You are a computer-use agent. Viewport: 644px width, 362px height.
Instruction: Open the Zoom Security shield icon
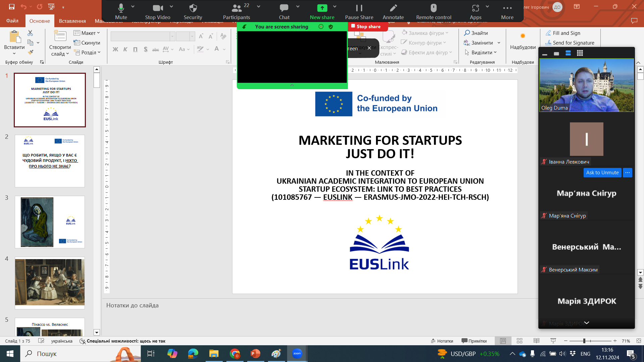[193, 8]
